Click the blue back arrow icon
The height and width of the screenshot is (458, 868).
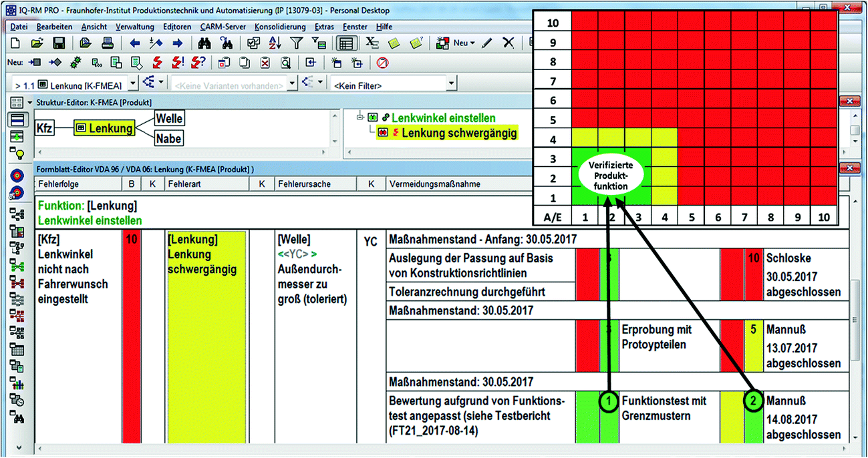(x=134, y=43)
